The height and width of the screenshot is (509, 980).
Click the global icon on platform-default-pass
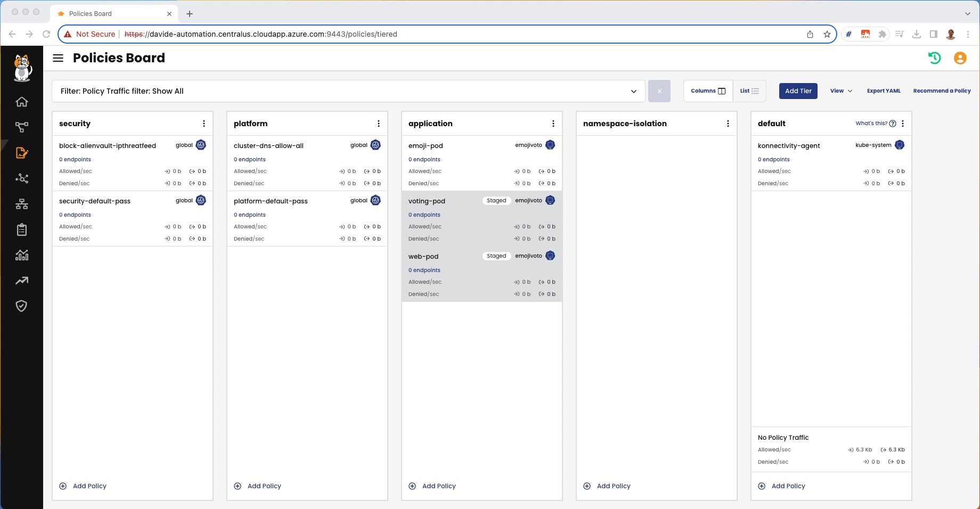(x=375, y=200)
